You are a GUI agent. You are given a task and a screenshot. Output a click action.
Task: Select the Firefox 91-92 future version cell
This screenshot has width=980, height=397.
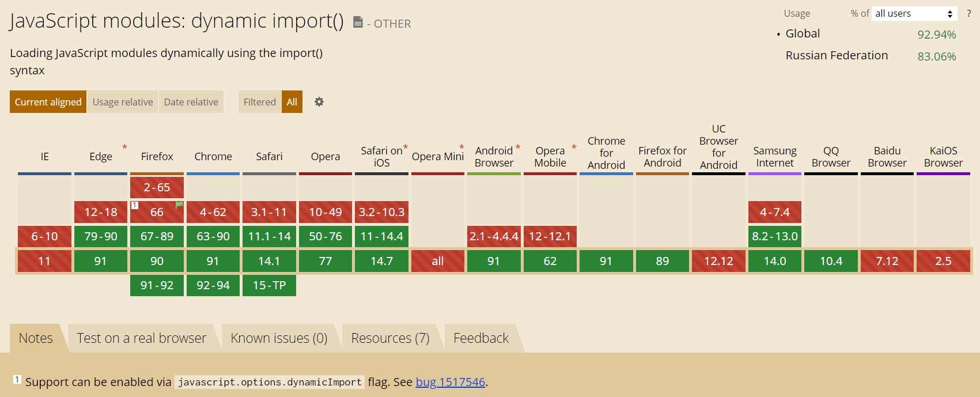click(x=157, y=285)
